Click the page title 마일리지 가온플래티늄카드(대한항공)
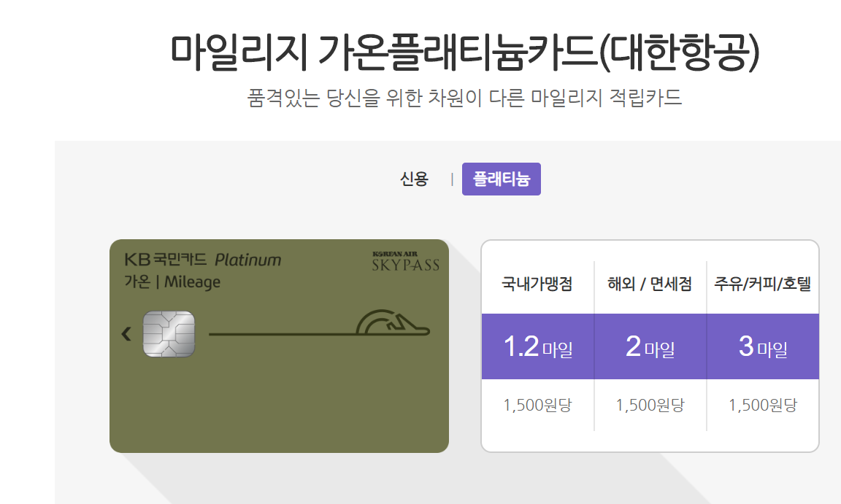This screenshot has width=841, height=504. [465, 52]
